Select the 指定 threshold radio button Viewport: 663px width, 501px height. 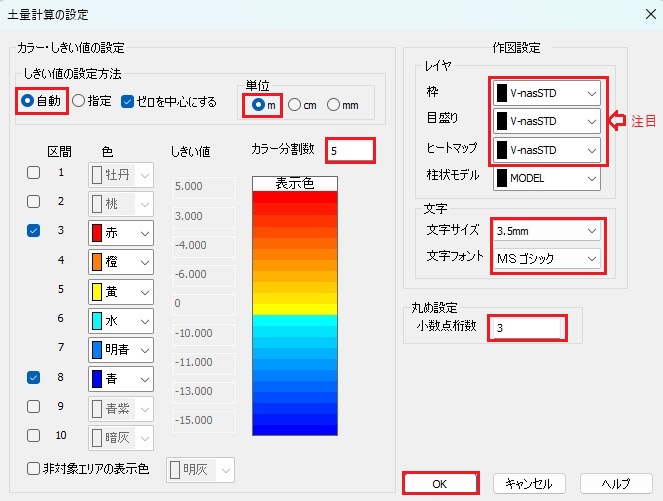[x=79, y=101]
